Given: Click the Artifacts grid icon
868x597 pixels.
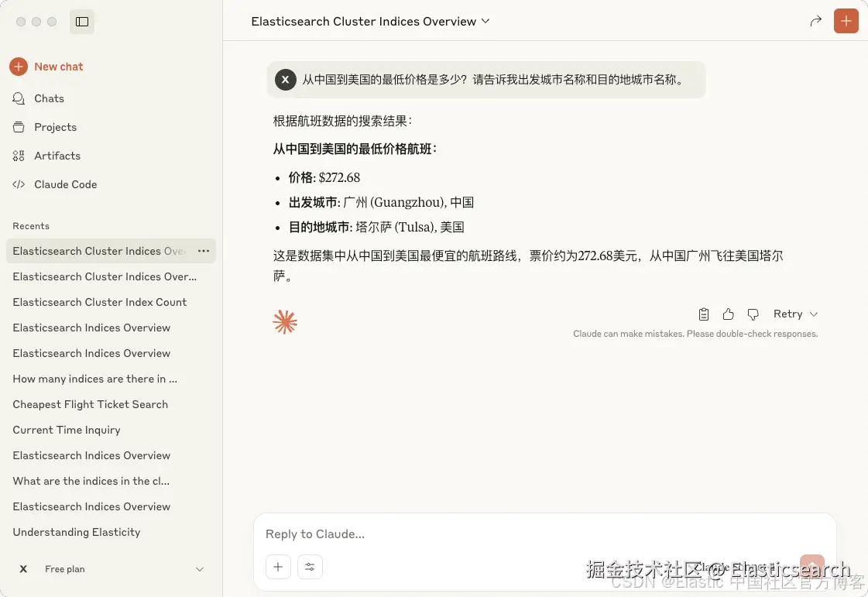Looking at the screenshot, I should point(19,156).
